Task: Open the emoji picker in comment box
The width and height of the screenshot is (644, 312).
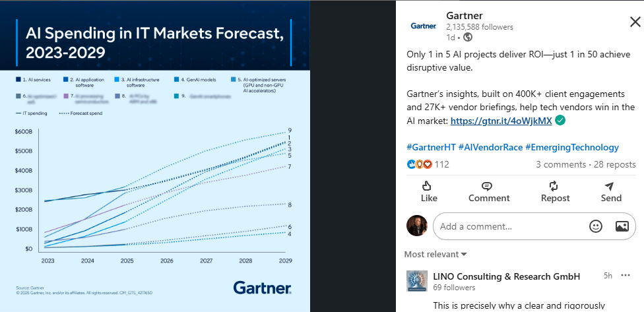Action: pyautogui.click(x=596, y=226)
